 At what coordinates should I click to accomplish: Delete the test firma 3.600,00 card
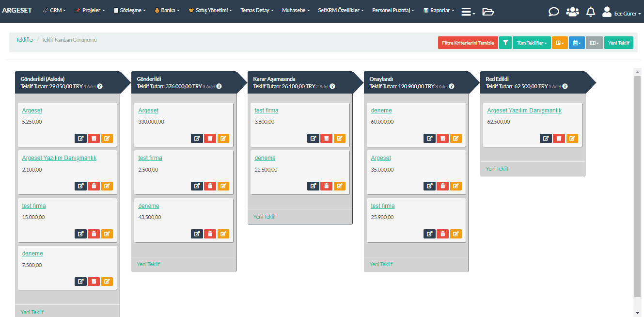point(326,138)
